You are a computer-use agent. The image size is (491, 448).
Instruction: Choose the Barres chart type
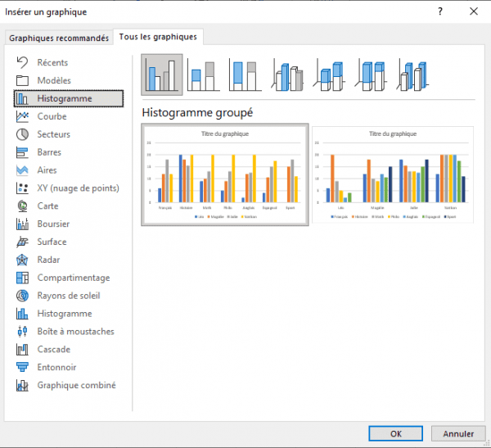[x=69, y=152]
